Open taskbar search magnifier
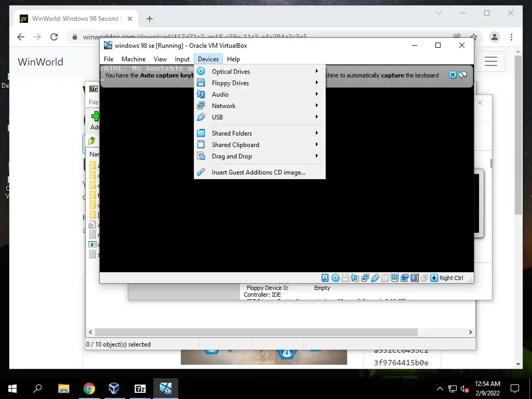 (37, 389)
